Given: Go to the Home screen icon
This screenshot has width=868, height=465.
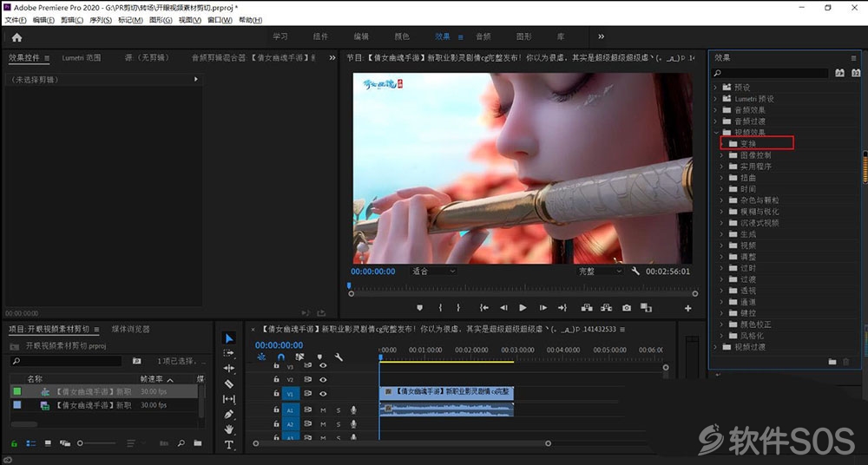Looking at the screenshot, I should (x=16, y=37).
